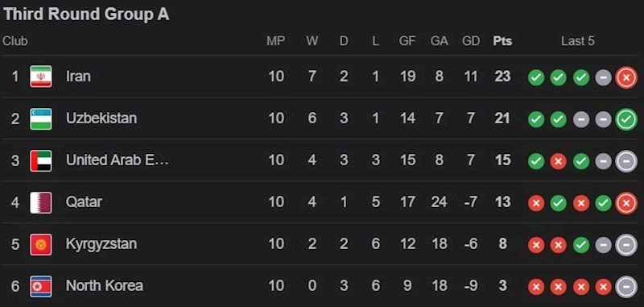Click United Arab Emirates' red loss icon
Viewport: 644px width, 307px height.
click(558, 161)
